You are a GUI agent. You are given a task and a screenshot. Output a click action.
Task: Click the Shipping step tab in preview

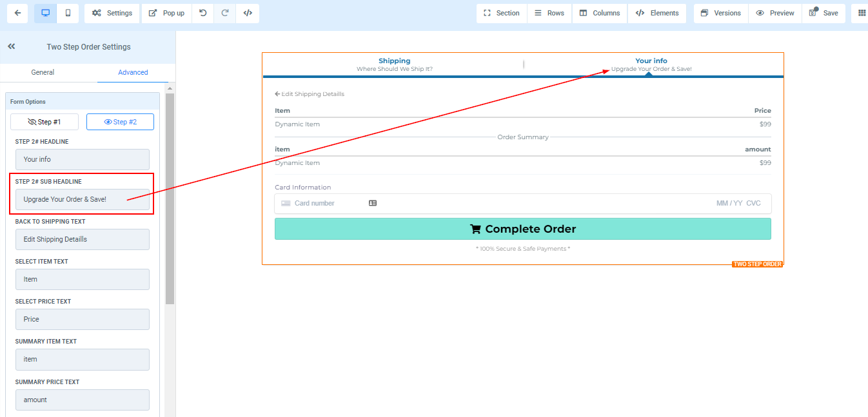tap(394, 64)
